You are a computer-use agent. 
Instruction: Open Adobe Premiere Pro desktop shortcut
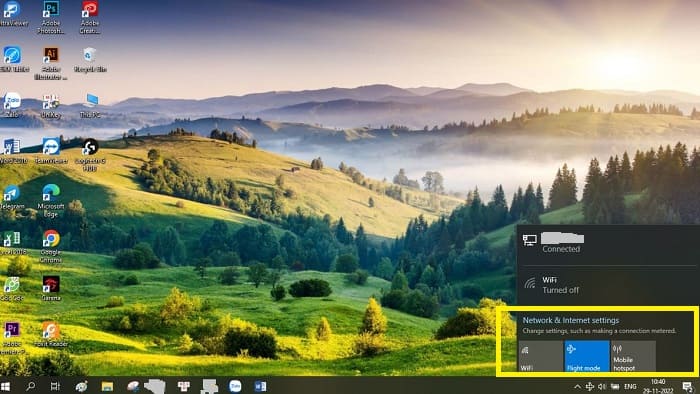pos(12,338)
